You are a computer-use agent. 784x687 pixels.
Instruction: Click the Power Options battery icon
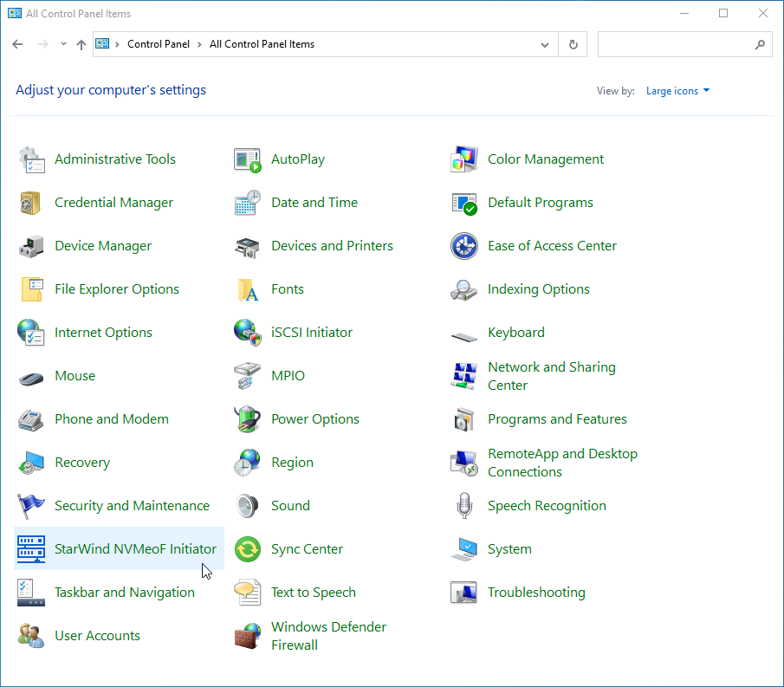point(248,419)
